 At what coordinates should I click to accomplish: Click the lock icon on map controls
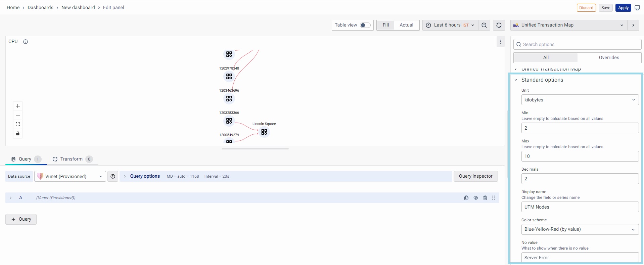click(18, 134)
